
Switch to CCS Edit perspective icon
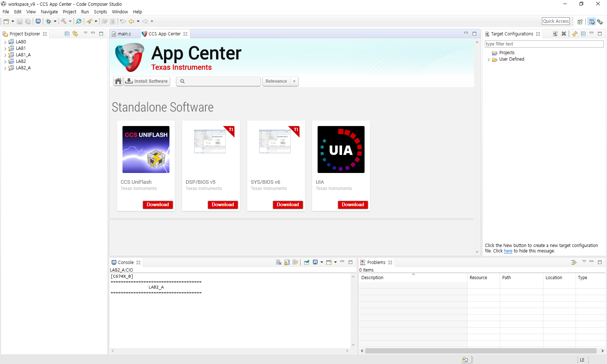[591, 22]
